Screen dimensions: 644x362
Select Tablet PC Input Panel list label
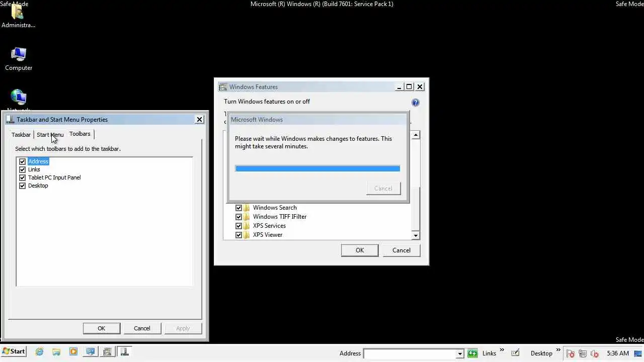click(x=54, y=177)
